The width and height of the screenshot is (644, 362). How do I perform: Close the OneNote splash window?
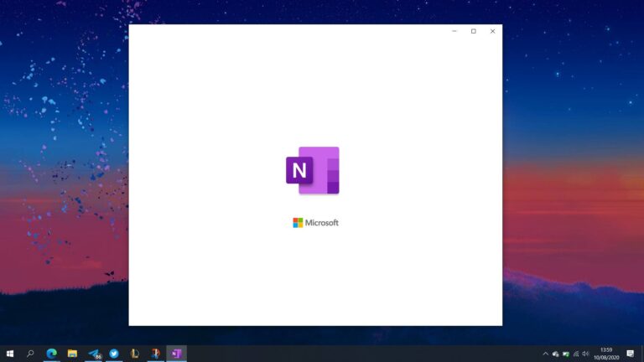click(492, 31)
